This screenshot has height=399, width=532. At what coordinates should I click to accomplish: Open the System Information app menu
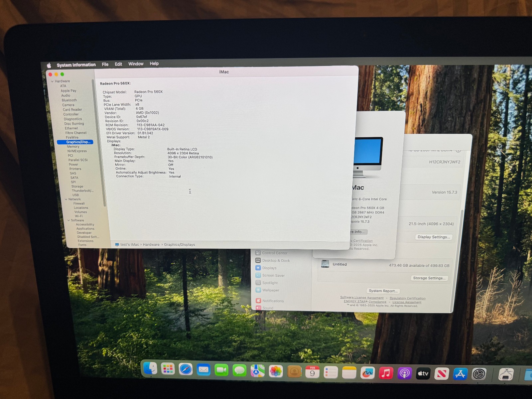tap(76, 65)
